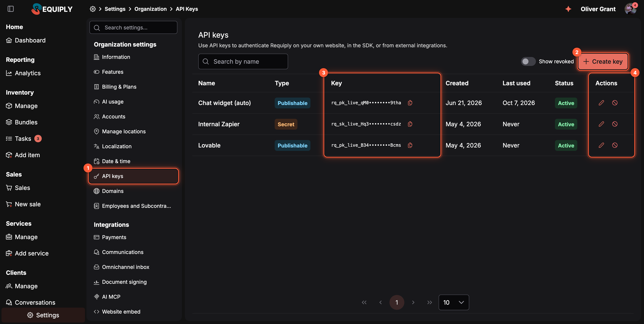Open Bundles under Inventory
The width and height of the screenshot is (644, 324).
click(22, 122)
